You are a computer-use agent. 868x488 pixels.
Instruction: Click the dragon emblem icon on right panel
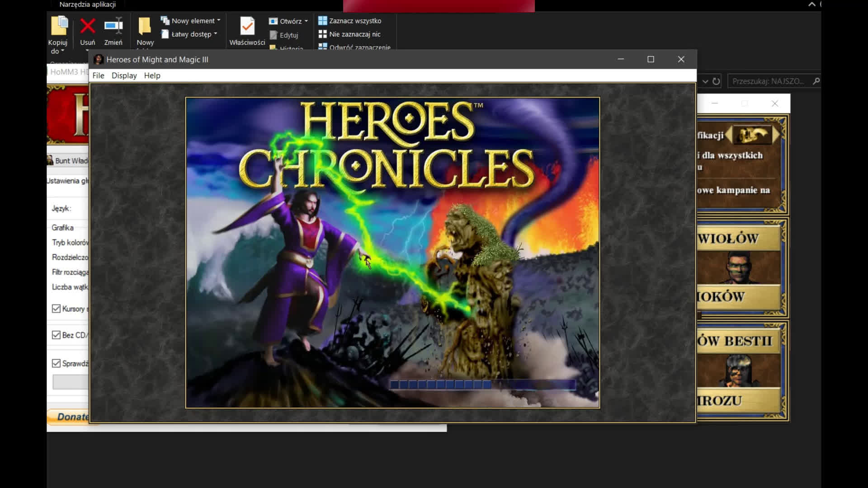[752, 135]
